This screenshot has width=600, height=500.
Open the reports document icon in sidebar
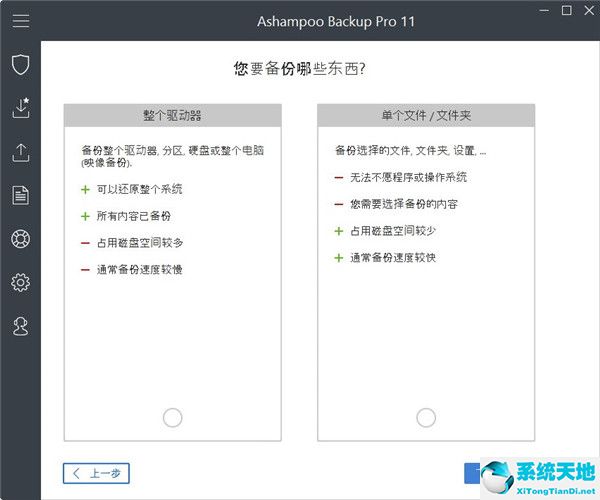21,195
